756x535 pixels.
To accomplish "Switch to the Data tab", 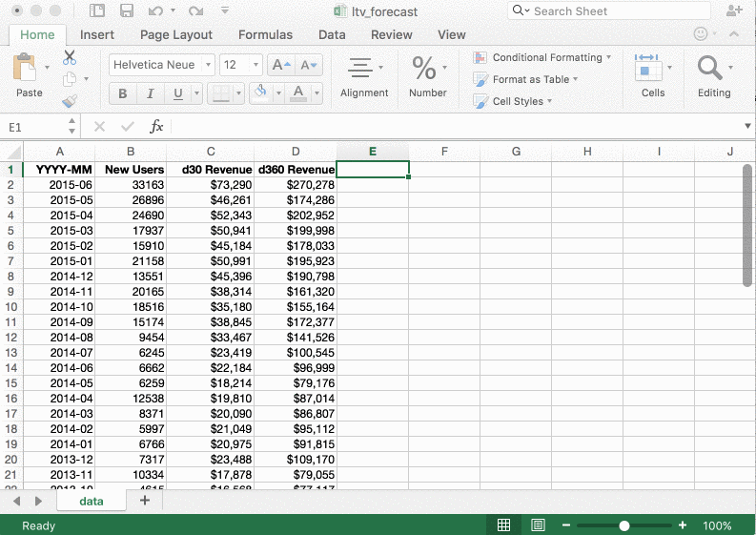I will [x=332, y=34].
